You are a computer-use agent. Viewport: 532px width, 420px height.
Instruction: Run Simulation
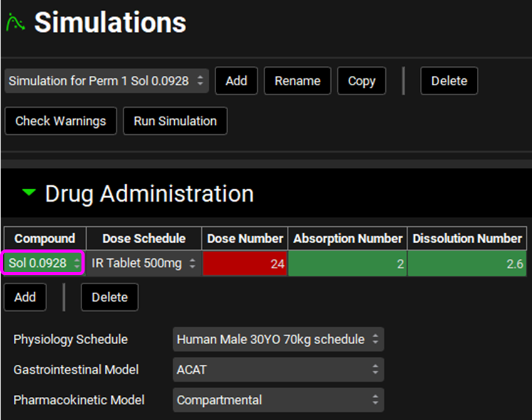coord(175,121)
